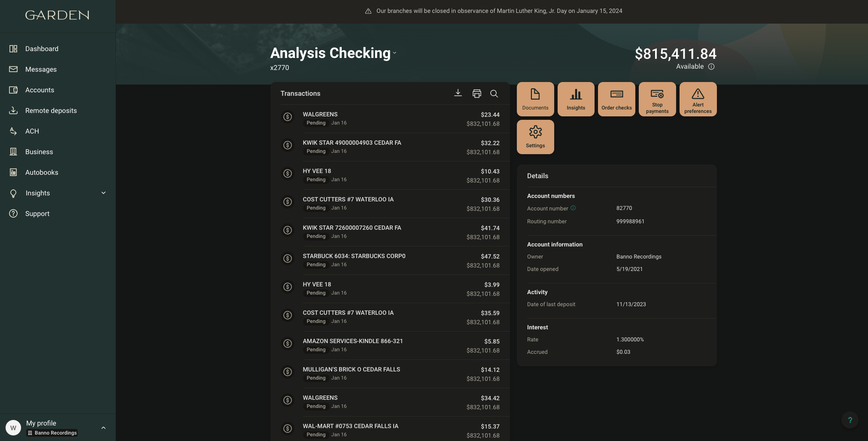Expand the My profile menu

click(103, 428)
